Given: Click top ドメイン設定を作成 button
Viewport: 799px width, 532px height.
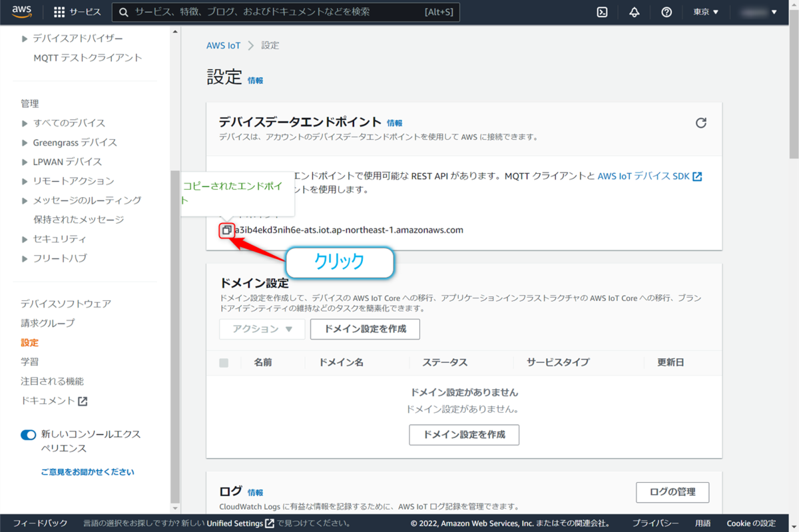Looking at the screenshot, I should click(365, 329).
